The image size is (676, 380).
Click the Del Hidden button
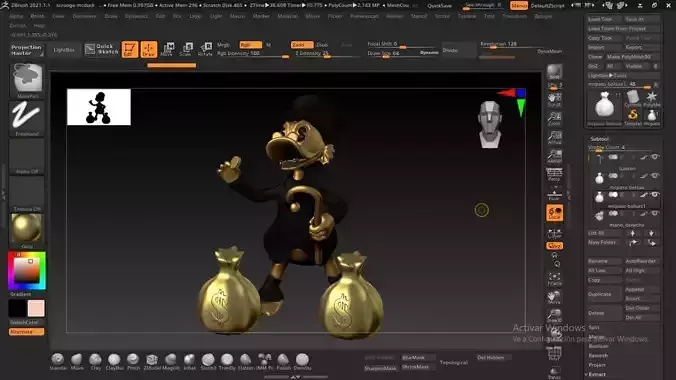(x=494, y=358)
